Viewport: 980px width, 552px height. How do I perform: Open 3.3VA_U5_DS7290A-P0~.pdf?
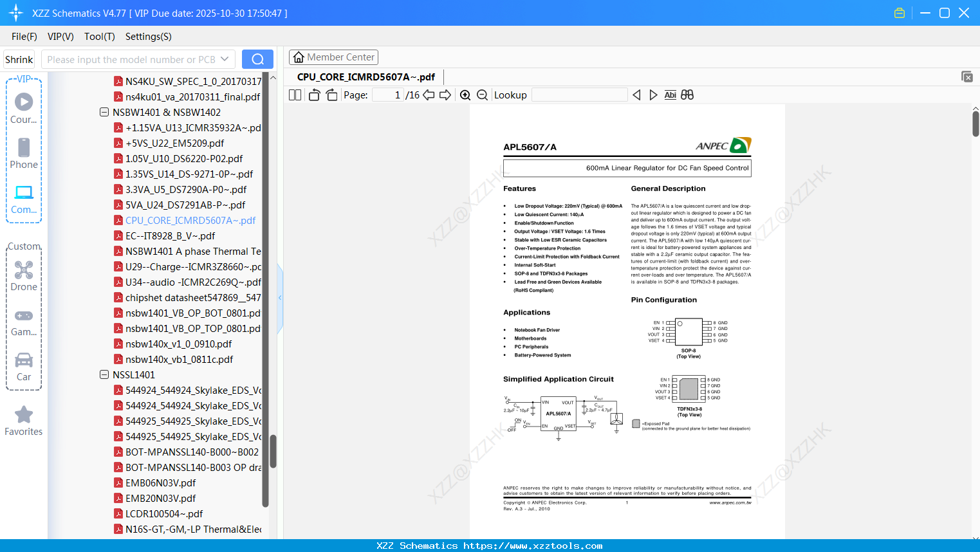click(x=180, y=189)
